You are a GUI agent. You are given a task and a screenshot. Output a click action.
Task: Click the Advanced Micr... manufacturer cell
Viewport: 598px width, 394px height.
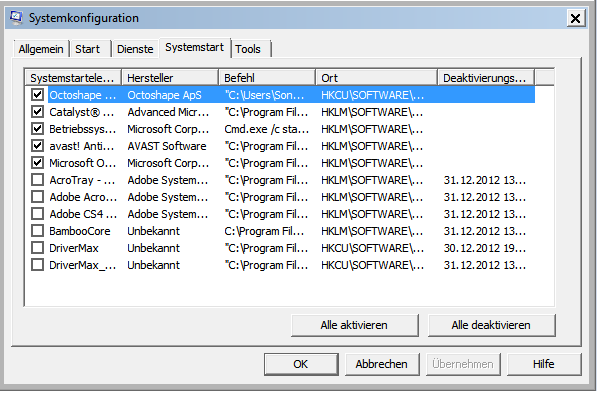click(168, 112)
